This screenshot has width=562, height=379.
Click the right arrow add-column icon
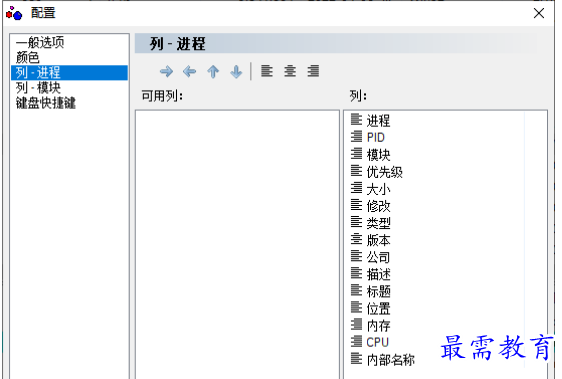[166, 72]
